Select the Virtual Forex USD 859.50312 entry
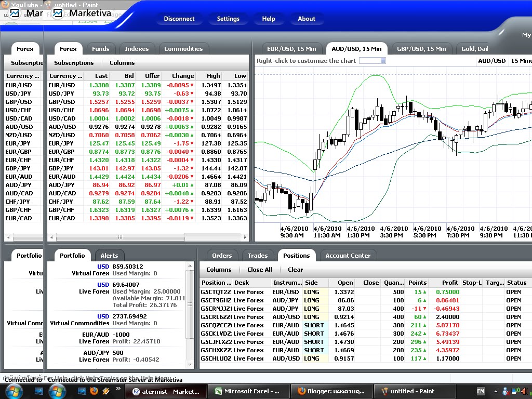Viewport: 532px width, 399px height. 117,270
